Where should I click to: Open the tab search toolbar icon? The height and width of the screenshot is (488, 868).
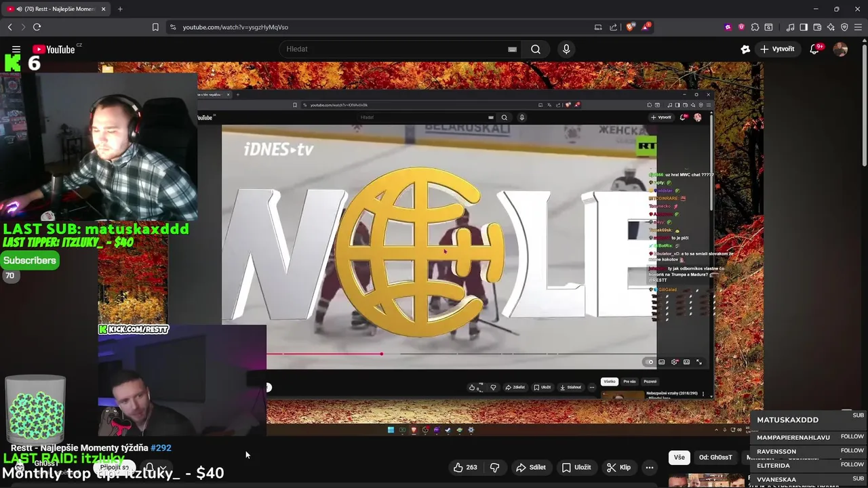tap(768, 27)
